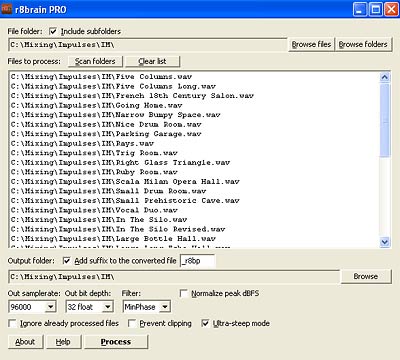Select Ruby Room.wav in the list
400x360 pixels.
click(94, 172)
